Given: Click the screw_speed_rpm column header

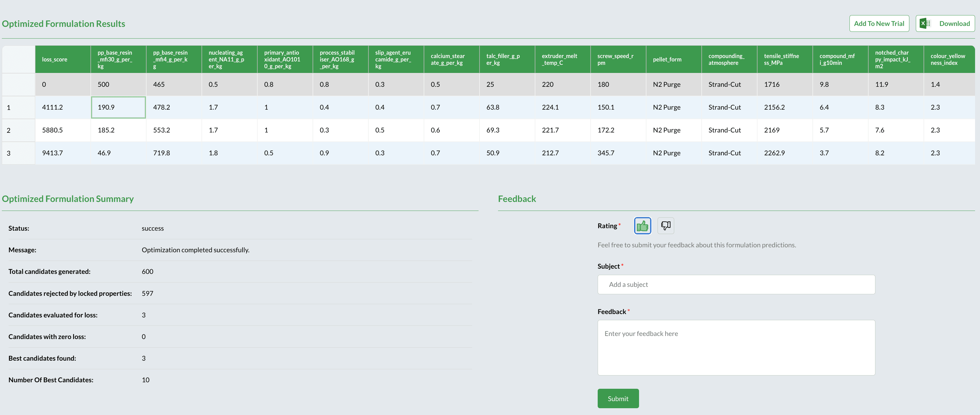Looking at the screenshot, I should tap(617, 59).
